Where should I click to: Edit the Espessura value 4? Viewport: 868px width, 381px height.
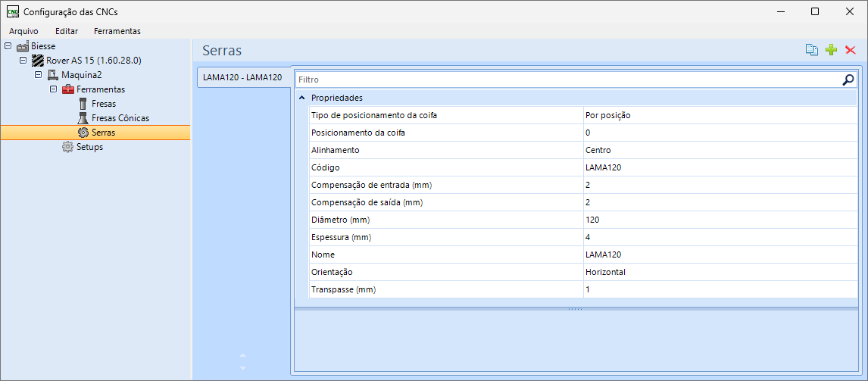click(720, 237)
